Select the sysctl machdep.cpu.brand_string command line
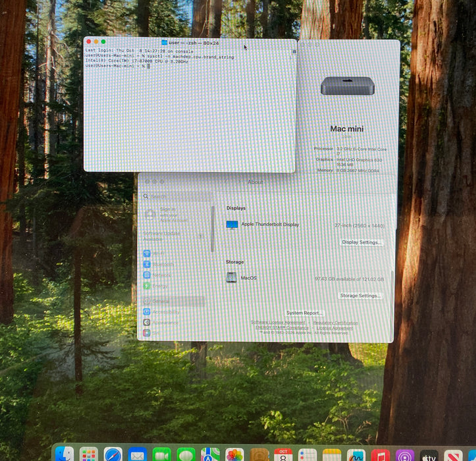The width and height of the screenshot is (476, 461). tap(159, 57)
